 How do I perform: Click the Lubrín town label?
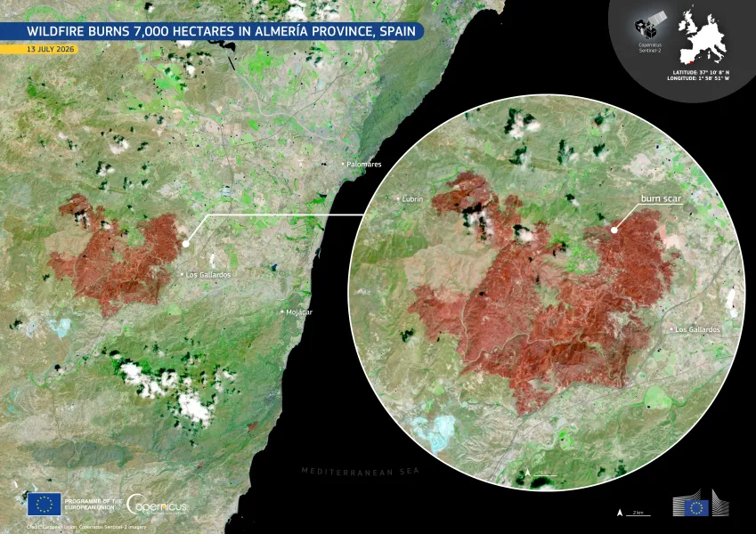click(412, 198)
